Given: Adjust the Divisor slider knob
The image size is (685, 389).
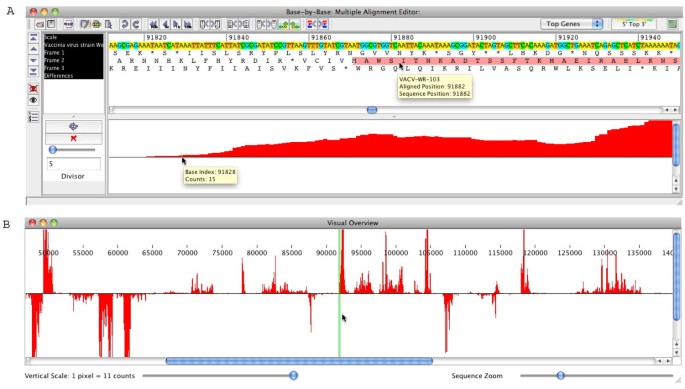Looking at the screenshot, I should 53,150.
